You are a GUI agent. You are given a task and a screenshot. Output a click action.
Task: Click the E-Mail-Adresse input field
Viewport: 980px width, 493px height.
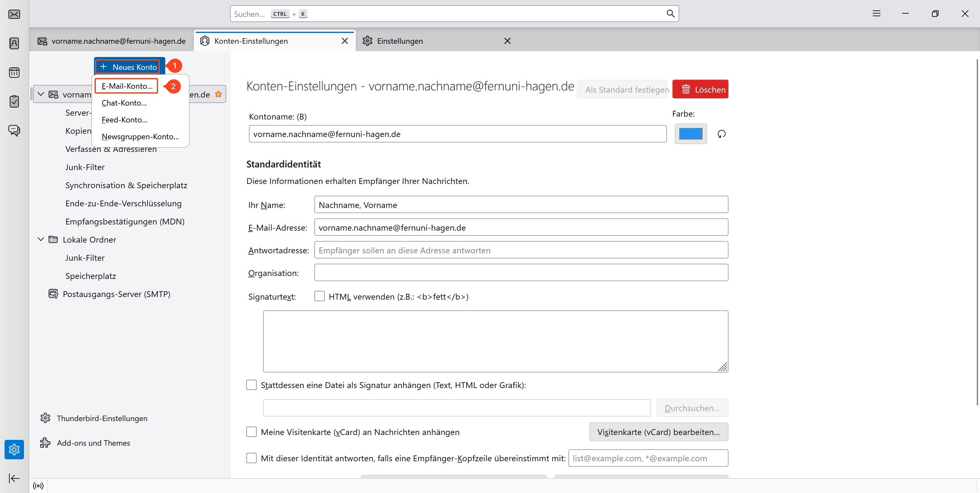(x=521, y=227)
